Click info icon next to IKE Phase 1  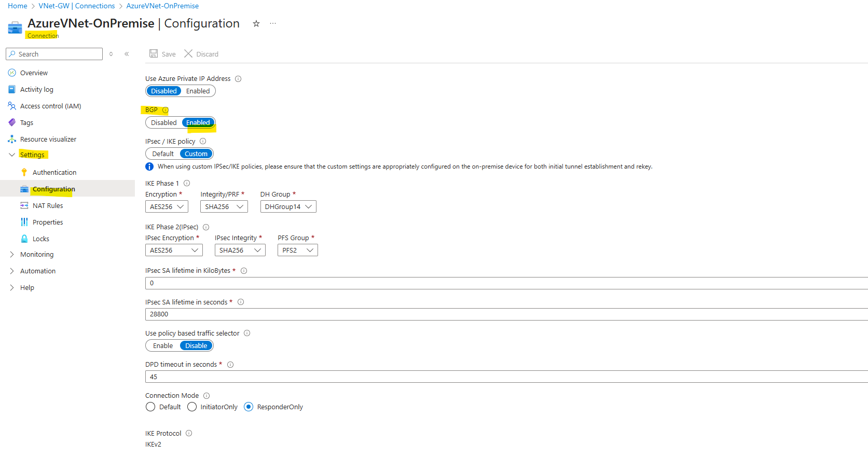click(x=187, y=183)
